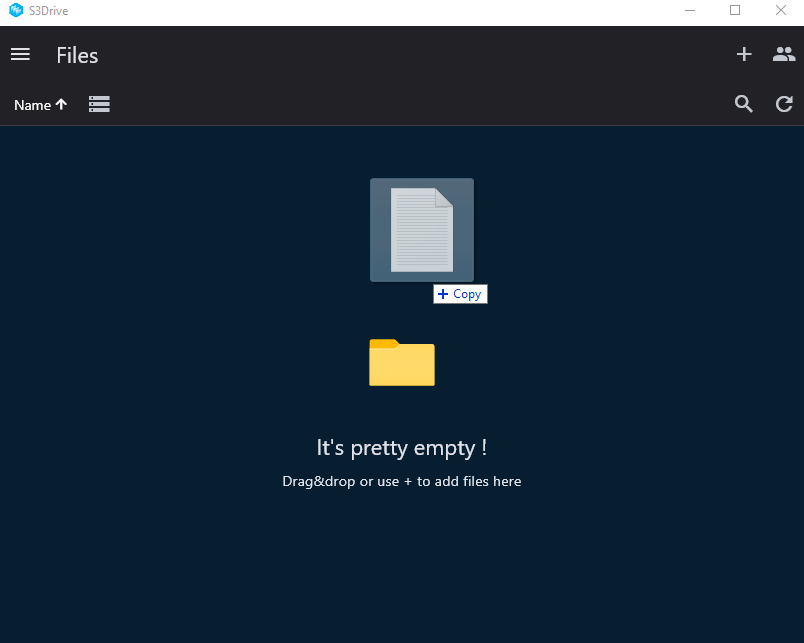Open the shared users people icon
Image resolution: width=804 pixels, height=643 pixels.
[784, 54]
